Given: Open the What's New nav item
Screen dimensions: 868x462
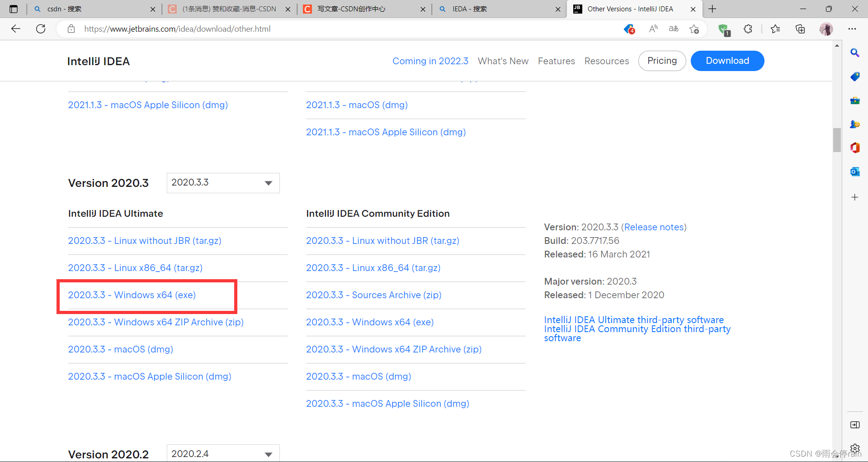Looking at the screenshot, I should 503,61.
